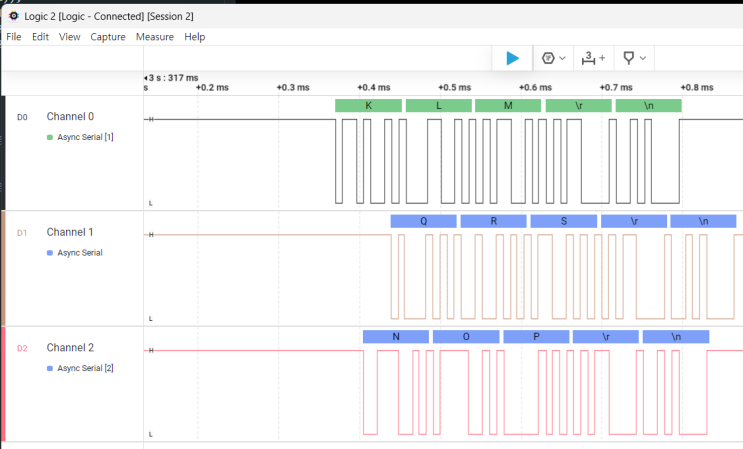Image resolution: width=743 pixels, height=449 pixels.
Task: Click the D1 channel identifier
Action: pos(22,233)
